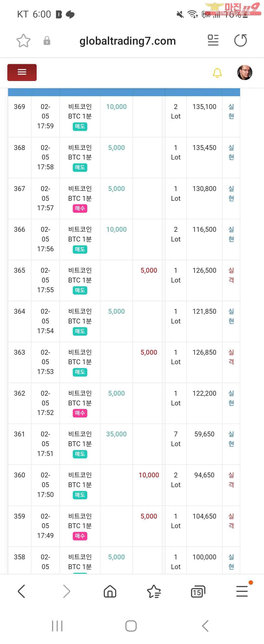Open the bookmarks list star icon
The image size is (264, 644).
(x=154, y=591)
